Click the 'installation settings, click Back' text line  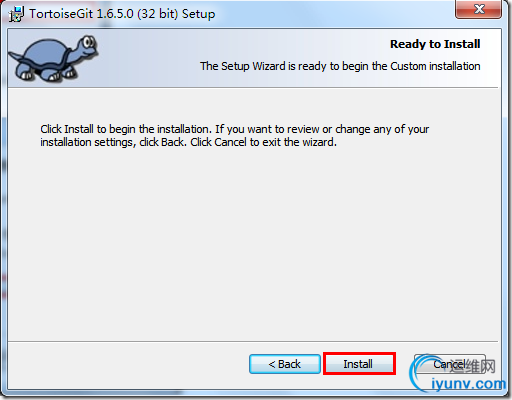point(188,142)
